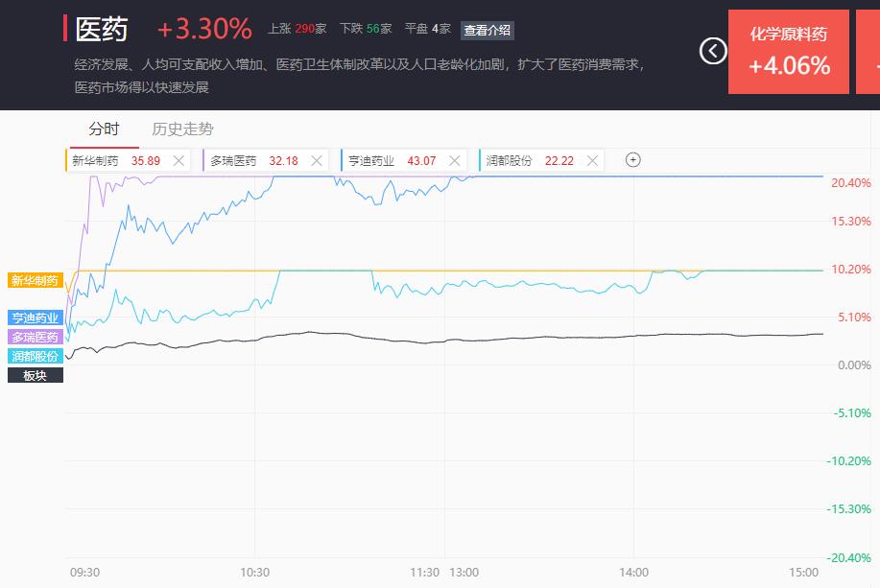Remove 多瑞医药 from comparison
The width and height of the screenshot is (880, 588).
coord(317,161)
